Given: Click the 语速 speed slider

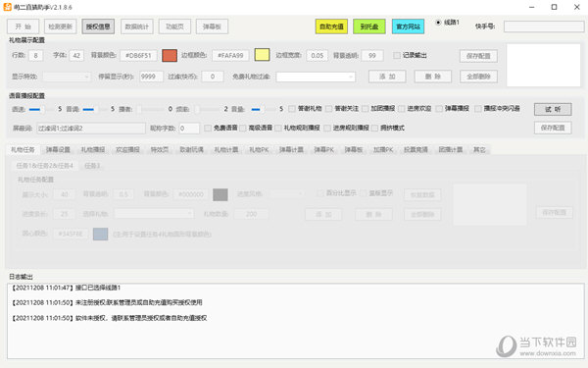Looking at the screenshot, I should [x=40, y=109].
